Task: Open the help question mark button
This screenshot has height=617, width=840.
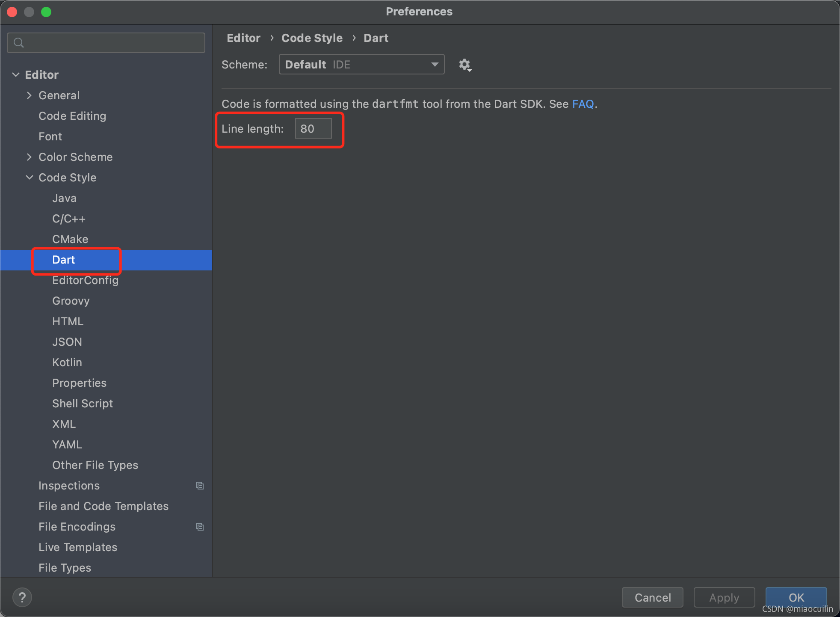Action: click(x=22, y=597)
